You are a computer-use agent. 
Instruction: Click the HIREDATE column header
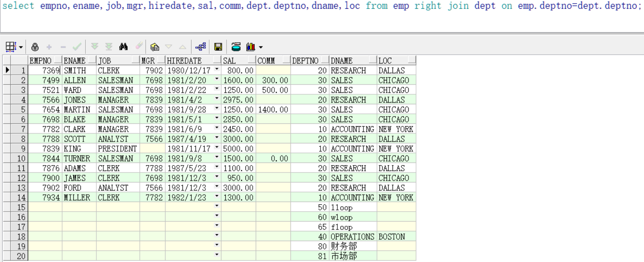[x=193, y=61]
